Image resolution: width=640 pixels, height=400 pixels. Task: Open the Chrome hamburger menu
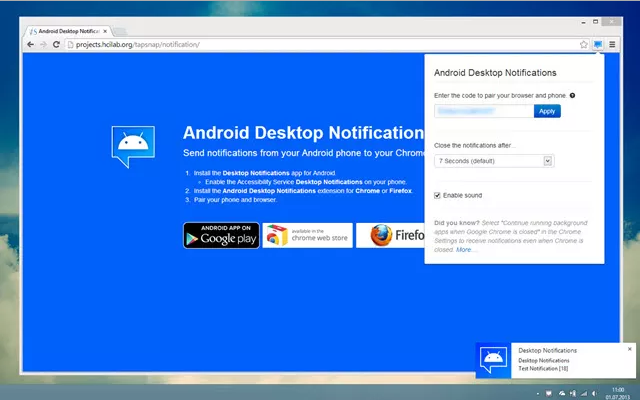click(611, 45)
